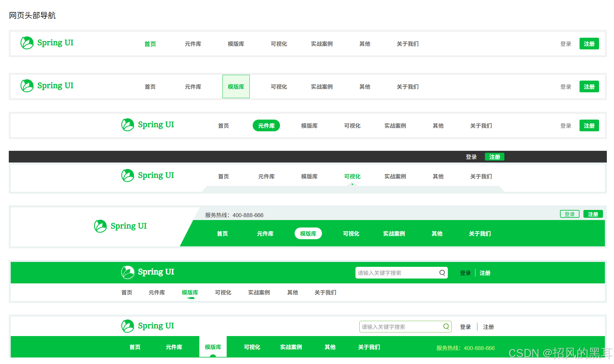This screenshot has width=614, height=364.
Task: Open 关于我们 in the first navbar
Action: [408, 44]
